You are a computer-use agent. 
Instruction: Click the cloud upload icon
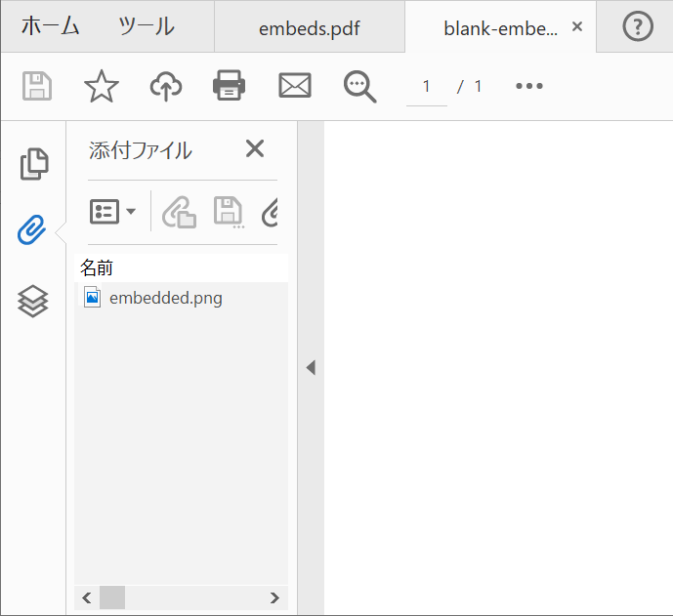pos(166,86)
